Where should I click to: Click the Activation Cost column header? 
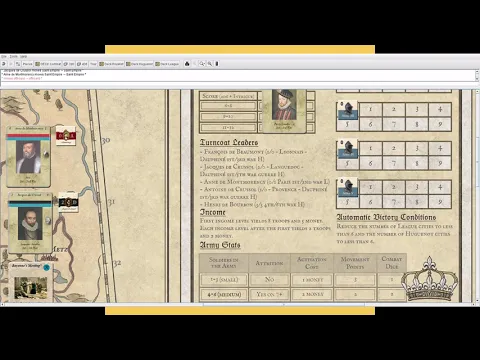pyautogui.click(x=312, y=263)
